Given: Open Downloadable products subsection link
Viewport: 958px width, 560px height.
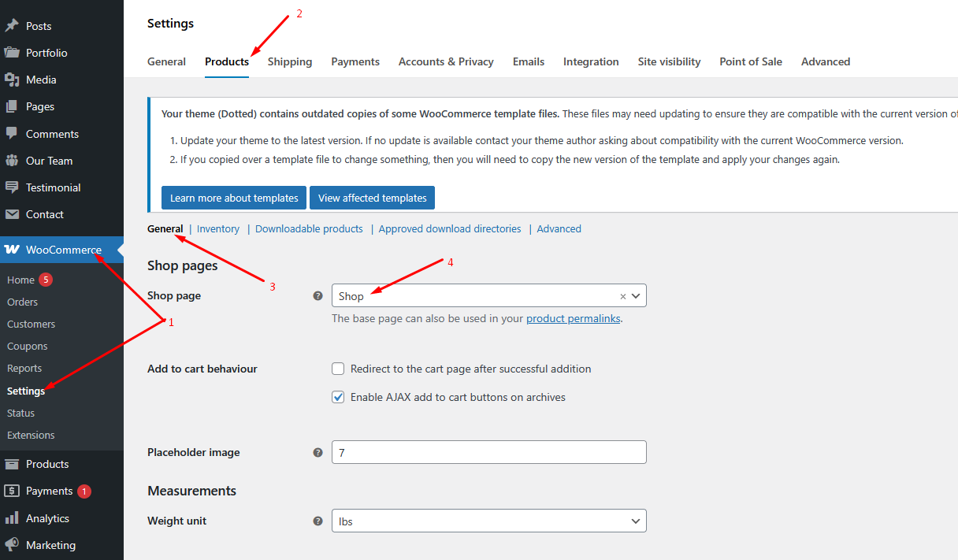Looking at the screenshot, I should tap(309, 229).
